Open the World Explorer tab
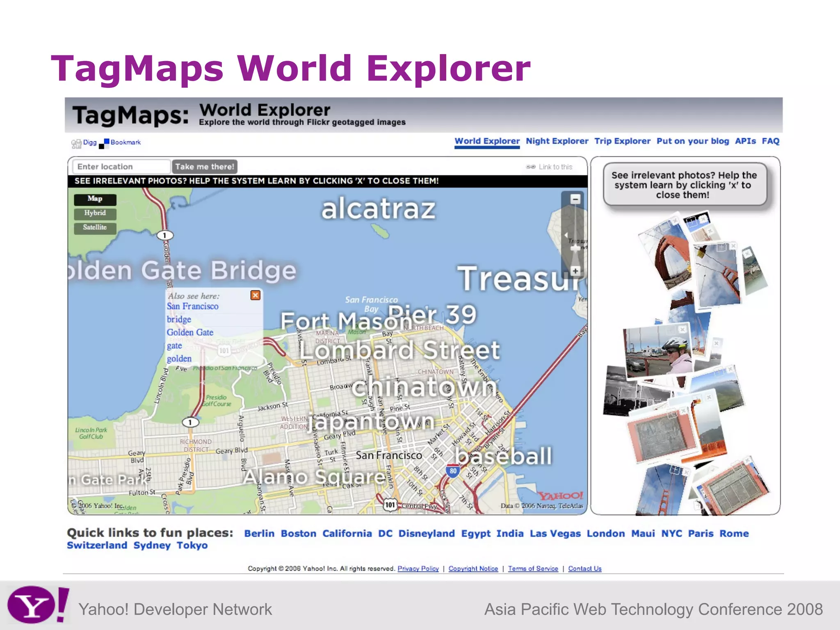840x630 pixels. pos(487,141)
